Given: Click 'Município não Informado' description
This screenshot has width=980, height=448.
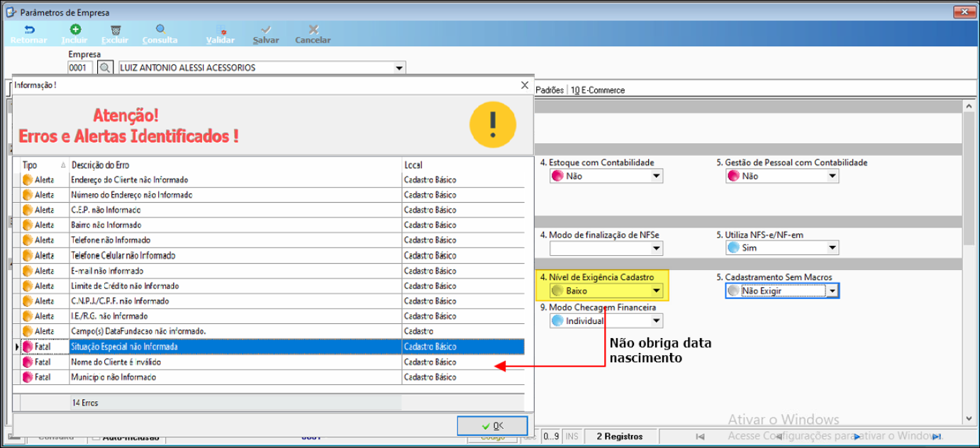Looking at the screenshot, I should click(113, 377).
